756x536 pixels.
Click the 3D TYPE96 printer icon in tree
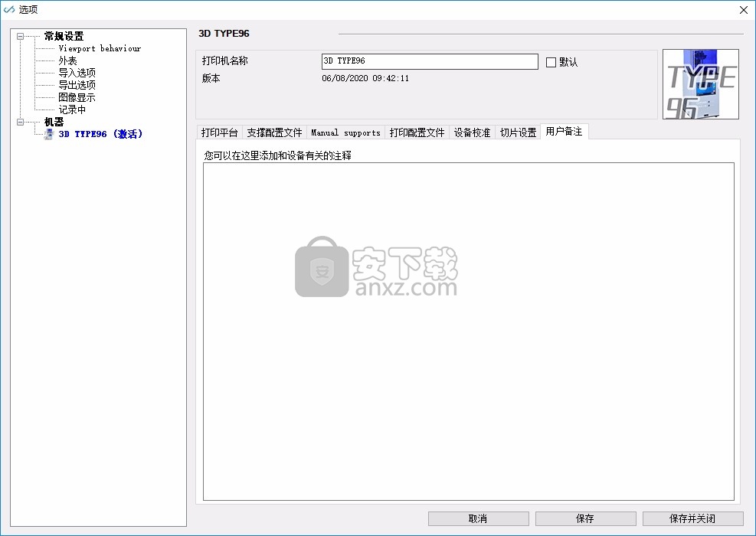click(x=49, y=134)
